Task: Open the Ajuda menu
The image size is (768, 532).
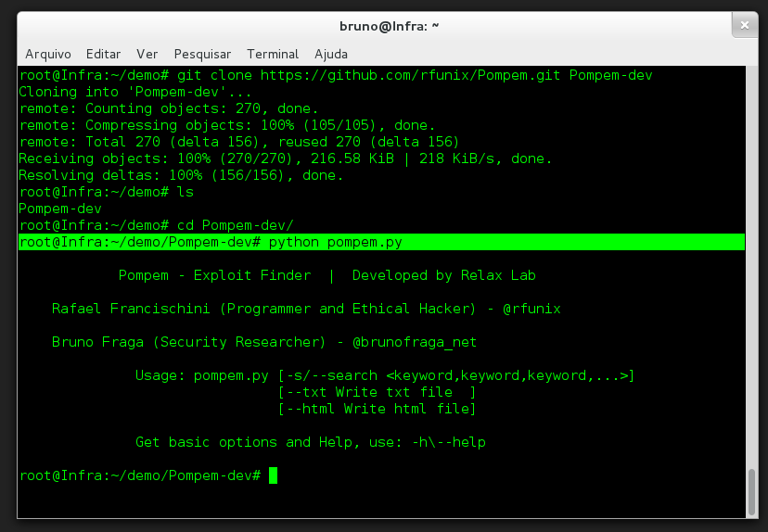Action: [331, 54]
